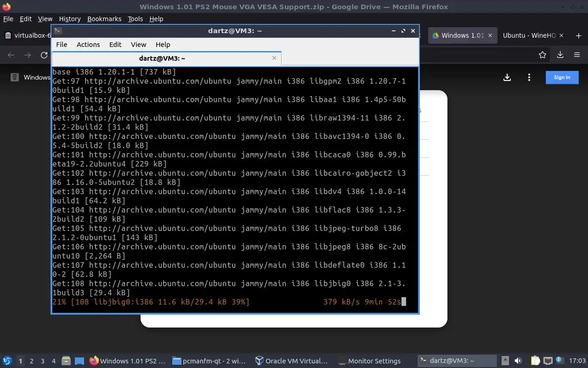Click the terminal window menu icon in titlebar
The height and width of the screenshot is (368, 588).
click(x=58, y=31)
